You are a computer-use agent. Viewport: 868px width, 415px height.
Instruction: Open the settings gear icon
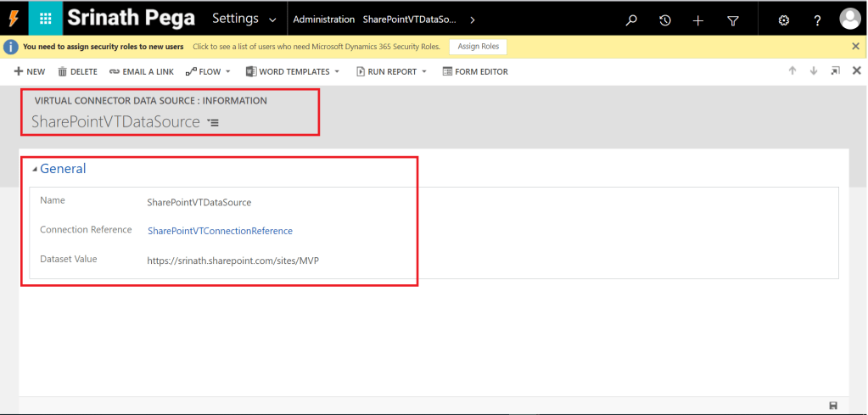[783, 20]
